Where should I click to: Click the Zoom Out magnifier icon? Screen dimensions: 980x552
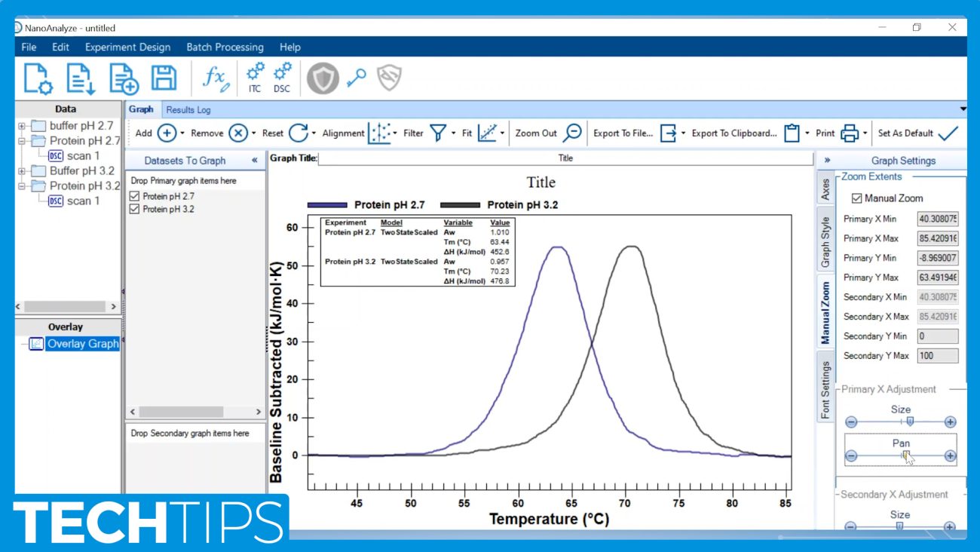573,133
